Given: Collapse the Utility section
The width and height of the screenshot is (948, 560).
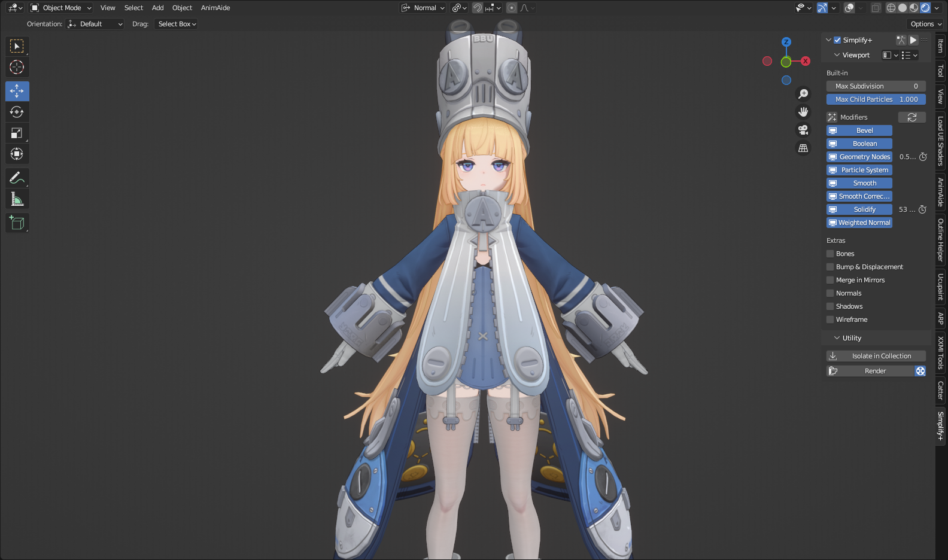Looking at the screenshot, I should click(837, 338).
